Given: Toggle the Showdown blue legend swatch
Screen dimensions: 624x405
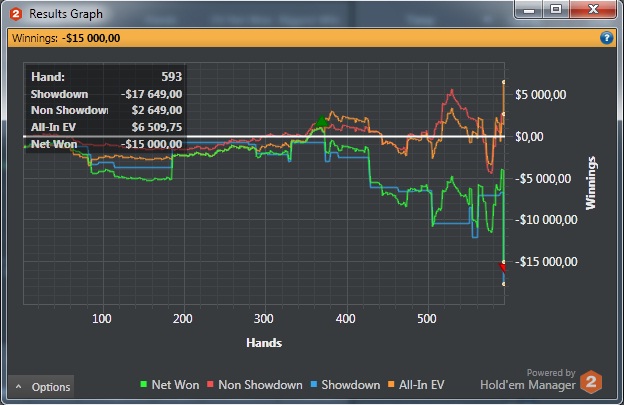Looking at the screenshot, I should tap(314, 384).
